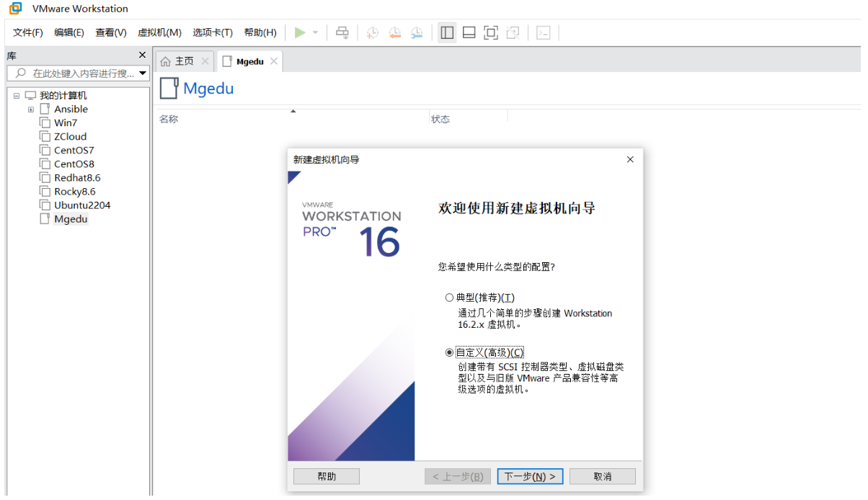Screen dimensions: 868x500
Task: Toggle the thumbnail bar view icon
Action: [x=469, y=32]
